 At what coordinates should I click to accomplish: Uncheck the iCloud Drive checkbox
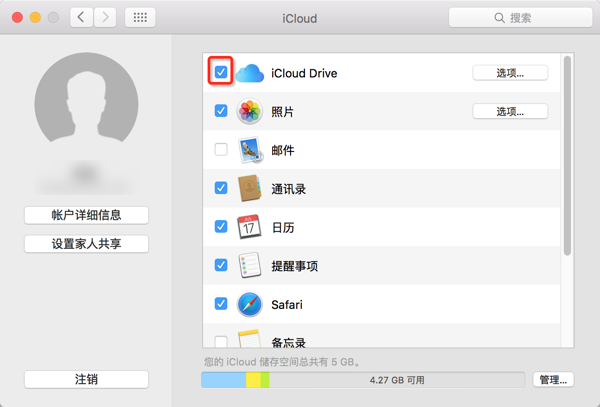[221, 72]
